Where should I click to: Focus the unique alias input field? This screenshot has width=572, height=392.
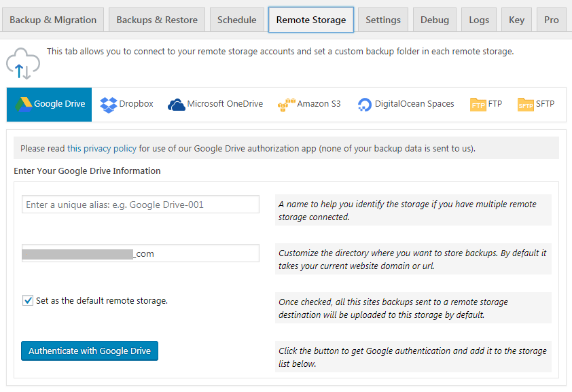click(141, 204)
